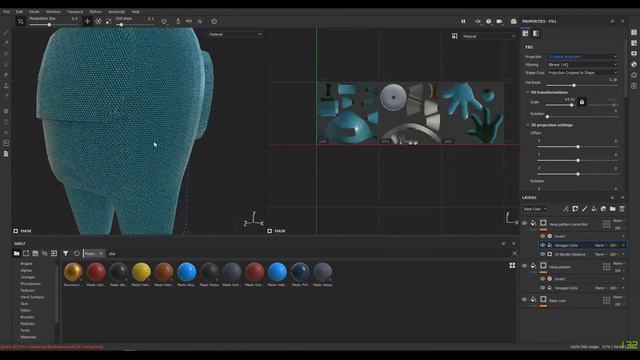640x360 pixels.
Task: Toggle Shelf grid thumbnail size icon
Action: [512, 266]
